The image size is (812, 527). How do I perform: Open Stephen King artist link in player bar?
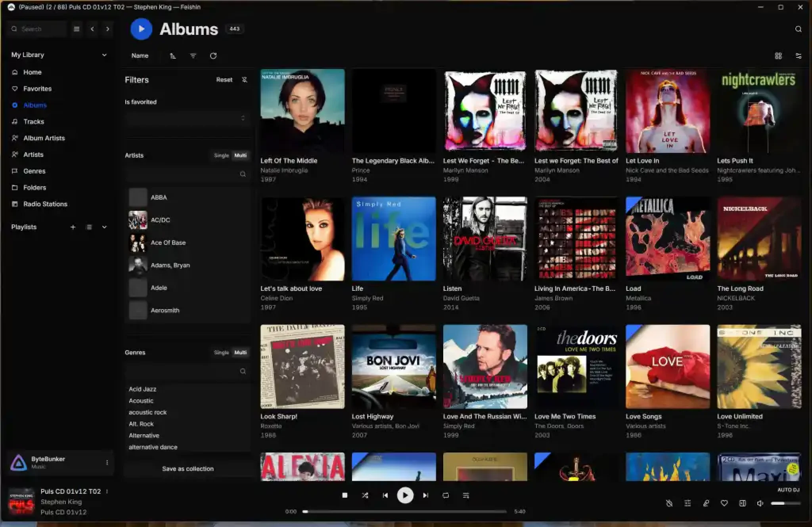point(61,502)
